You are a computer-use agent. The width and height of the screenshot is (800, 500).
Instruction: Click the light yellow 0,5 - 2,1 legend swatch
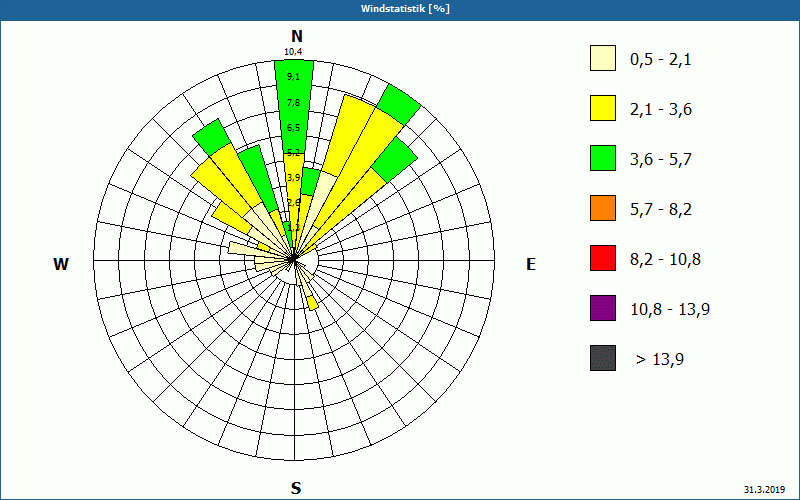point(603,58)
